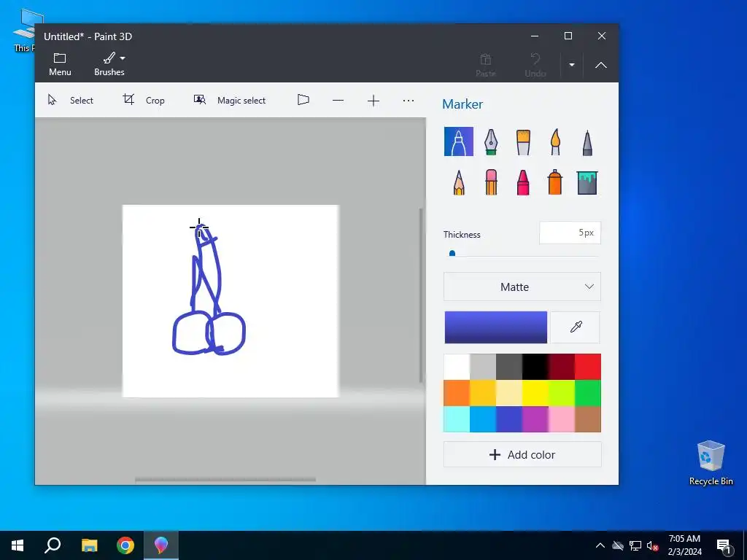The width and height of the screenshot is (747, 560).
Task: Open File Explorer from the taskbar
Action: pyautogui.click(x=89, y=545)
